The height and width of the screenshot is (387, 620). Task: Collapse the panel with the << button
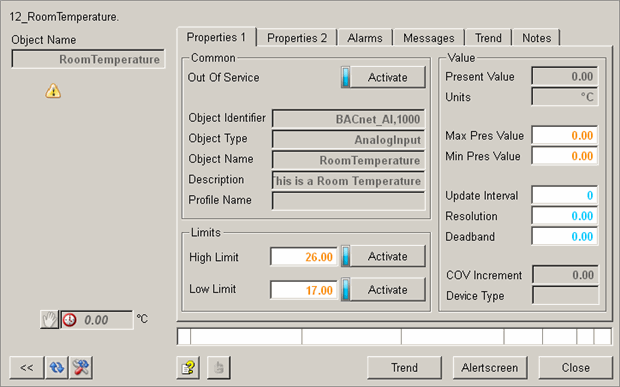27,368
